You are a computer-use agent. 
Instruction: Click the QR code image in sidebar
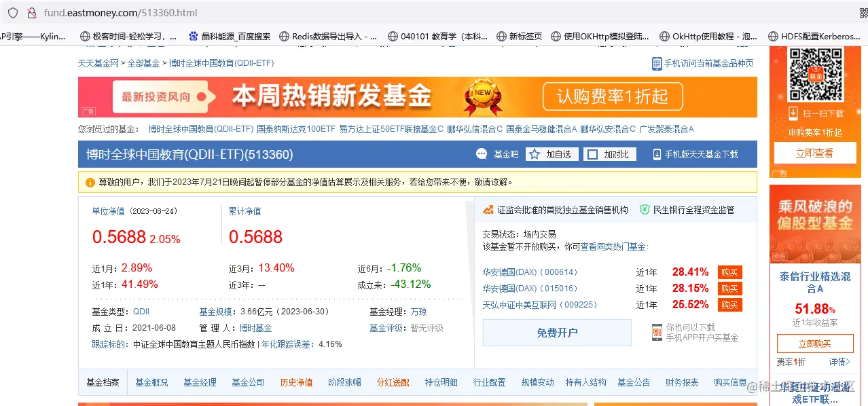coord(814,75)
